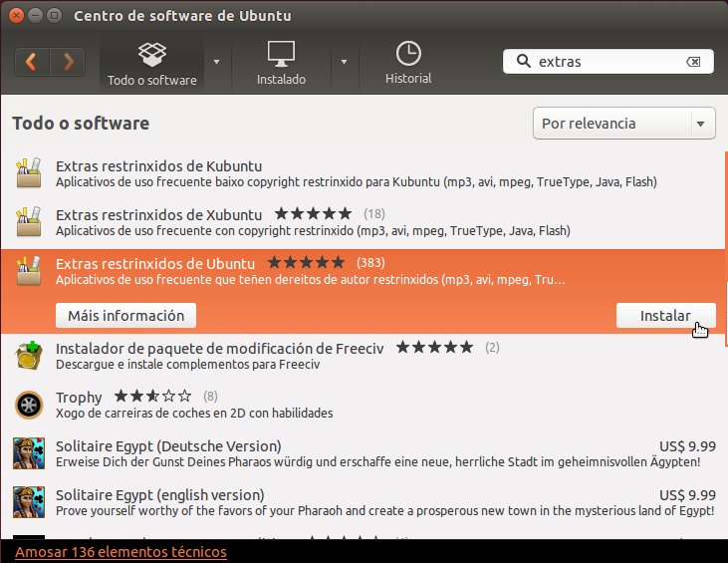
Task: Click Amosar 136 elementos técnicos link
Action: tap(121, 552)
